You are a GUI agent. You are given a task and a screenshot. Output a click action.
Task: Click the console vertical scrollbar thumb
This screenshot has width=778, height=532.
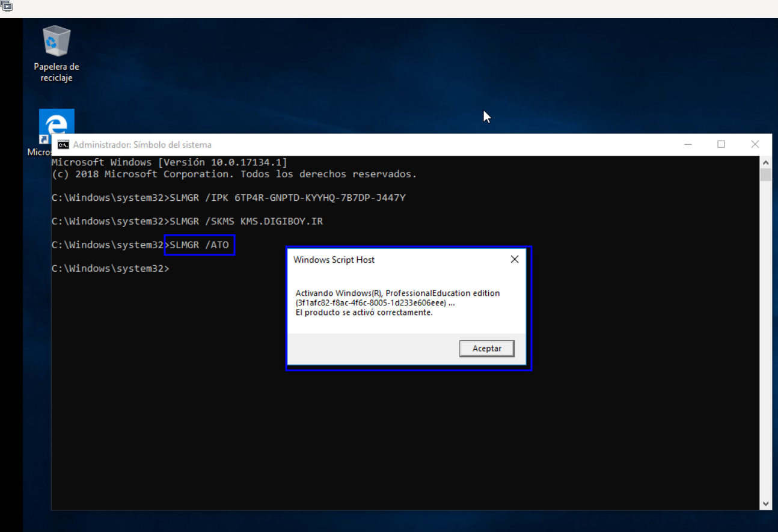click(x=765, y=175)
